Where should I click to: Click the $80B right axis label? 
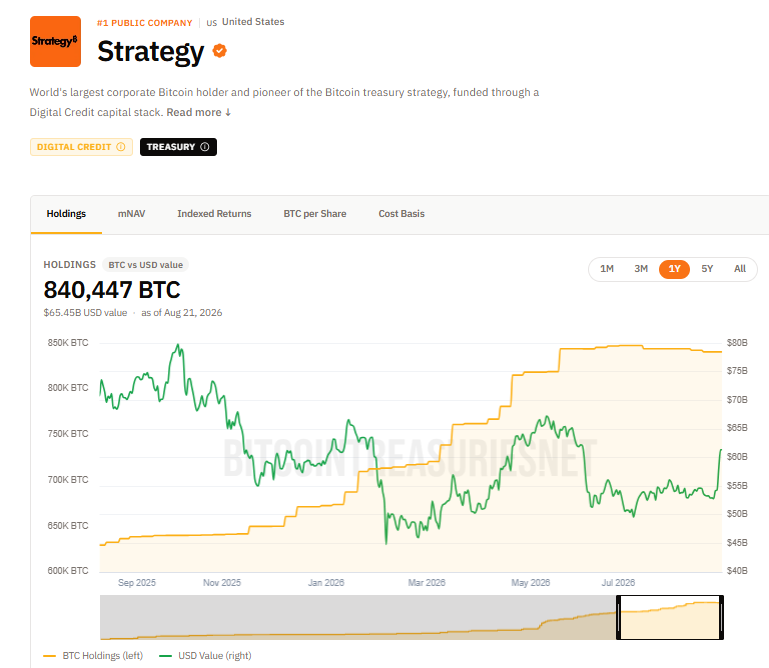click(x=737, y=343)
